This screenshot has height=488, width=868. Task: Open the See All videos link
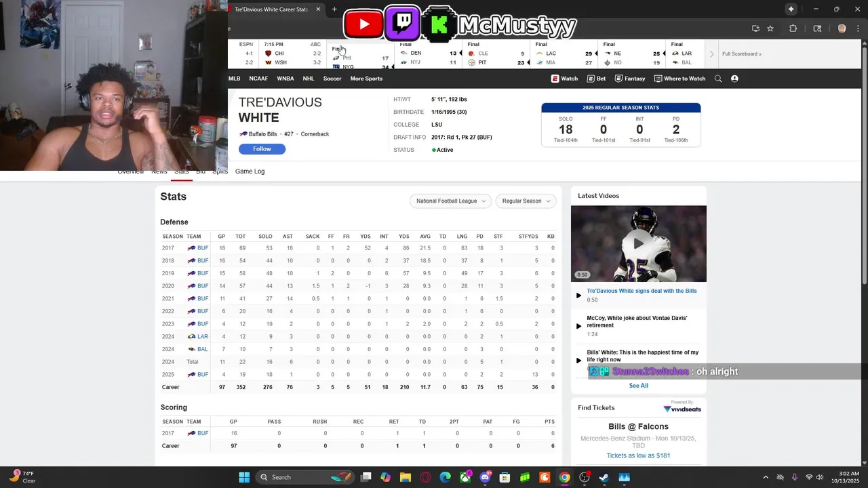coord(639,386)
